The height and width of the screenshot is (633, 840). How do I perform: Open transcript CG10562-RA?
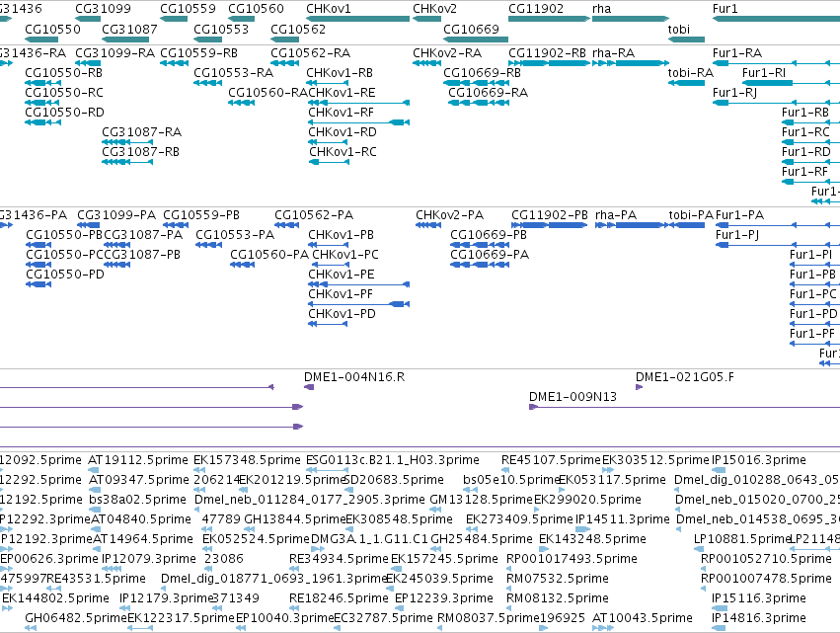click(310, 53)
